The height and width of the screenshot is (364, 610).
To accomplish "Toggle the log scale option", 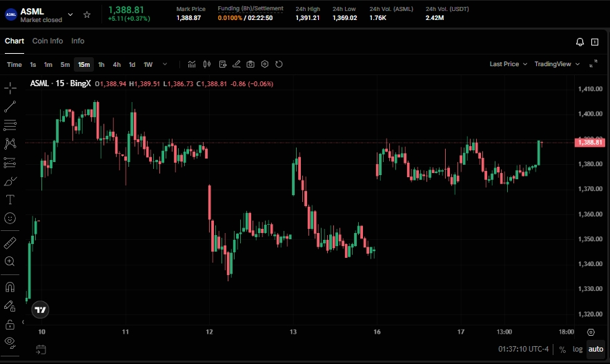I will click(x=577, y=349).
